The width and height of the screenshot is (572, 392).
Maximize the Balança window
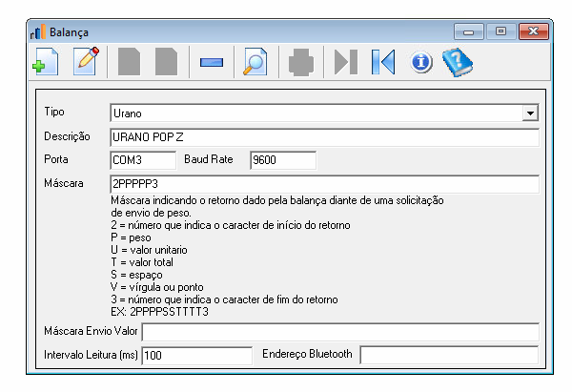(x=500, y=31)
